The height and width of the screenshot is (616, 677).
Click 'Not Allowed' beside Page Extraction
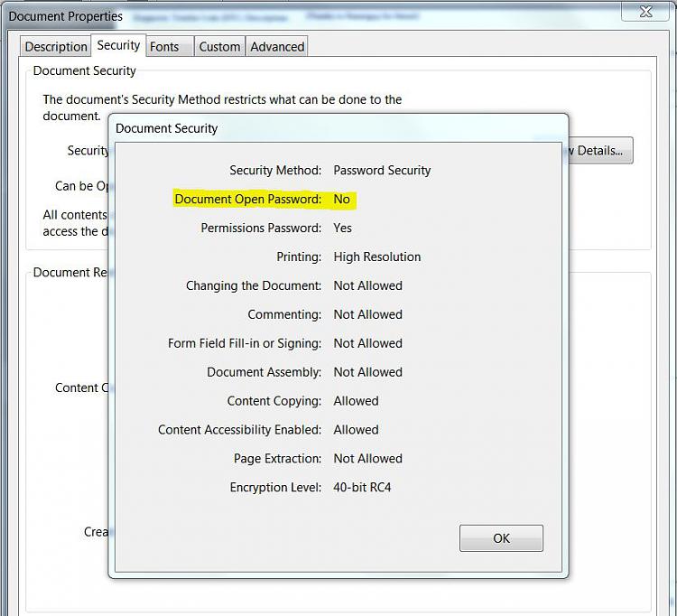[368, 458]
